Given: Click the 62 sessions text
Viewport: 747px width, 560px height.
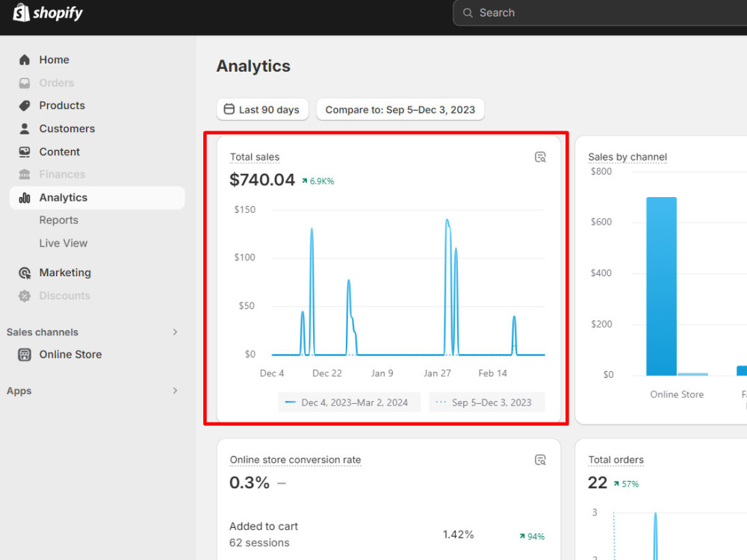Looking at the screenshot, I should (260, 543).
